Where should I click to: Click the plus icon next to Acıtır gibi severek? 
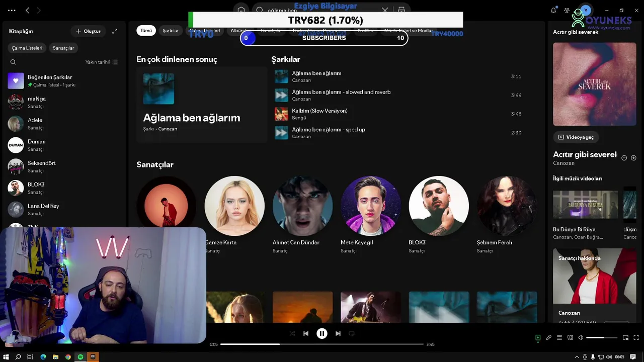(x=633, y=158)
